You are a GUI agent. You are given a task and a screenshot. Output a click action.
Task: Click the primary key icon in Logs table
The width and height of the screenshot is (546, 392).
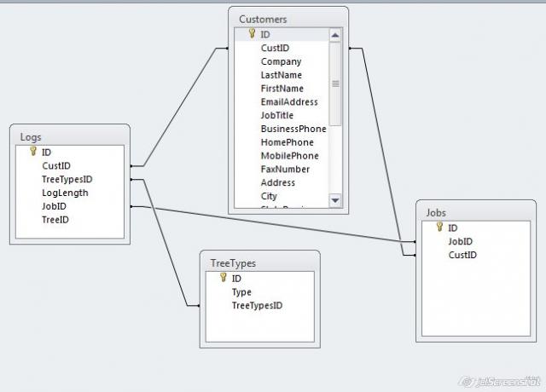(33, 152)
